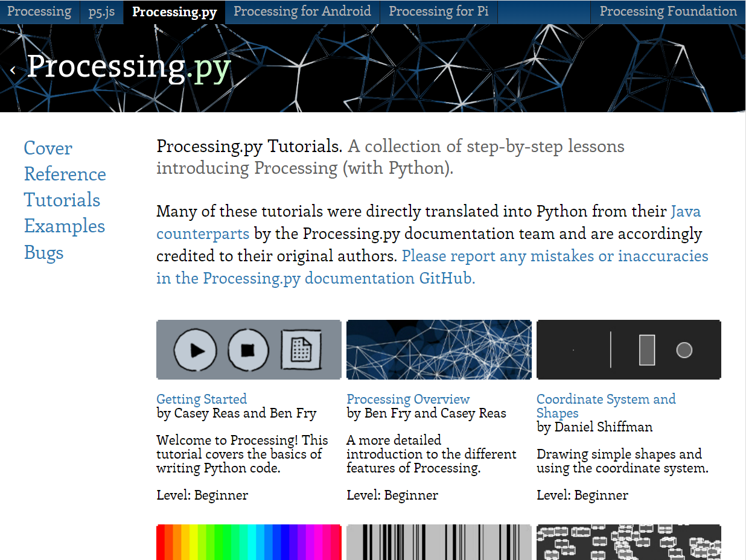The width and height of the screenshot is (746, 560).
Task: Go to Processing Foundation site
Action: point(668,11)
